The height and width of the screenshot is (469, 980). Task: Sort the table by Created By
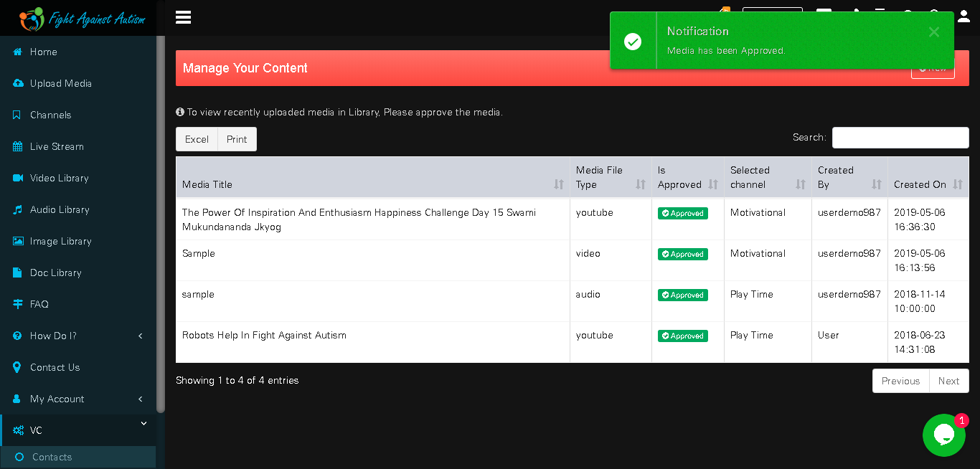(x=849, y=177)
